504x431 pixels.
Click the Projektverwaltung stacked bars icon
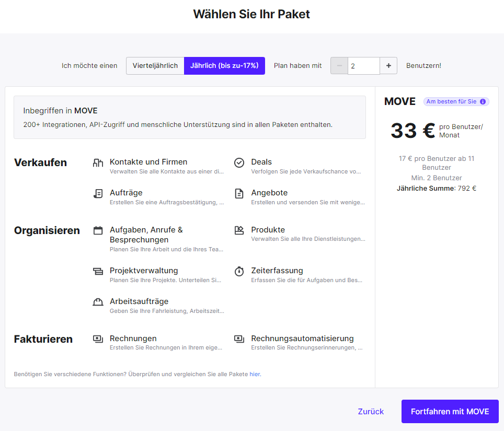pos(98,271)
